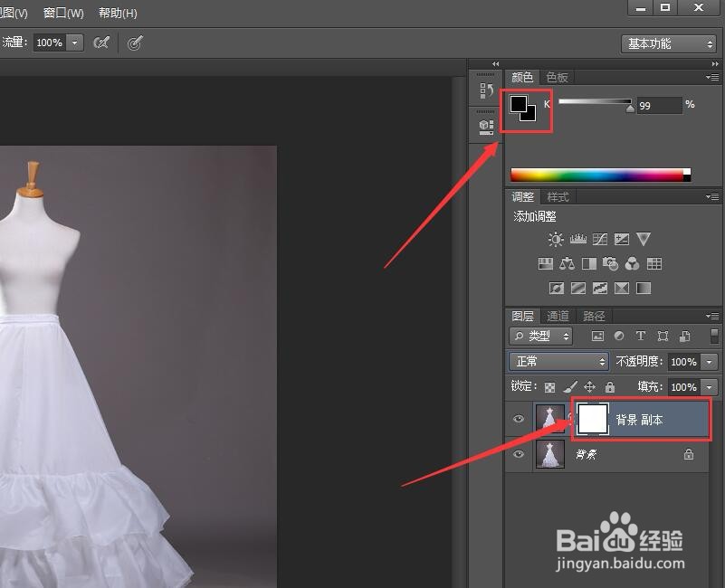Add a Selective Color adjustment
The width and height of the screenshot is (725, 588).
(x=622, y=289)
